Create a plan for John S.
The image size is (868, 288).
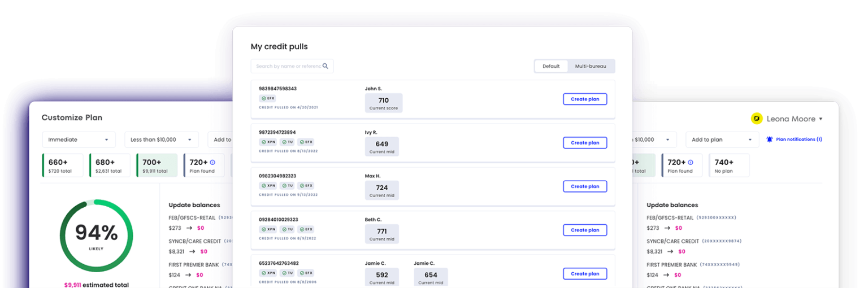pos(584,99)
